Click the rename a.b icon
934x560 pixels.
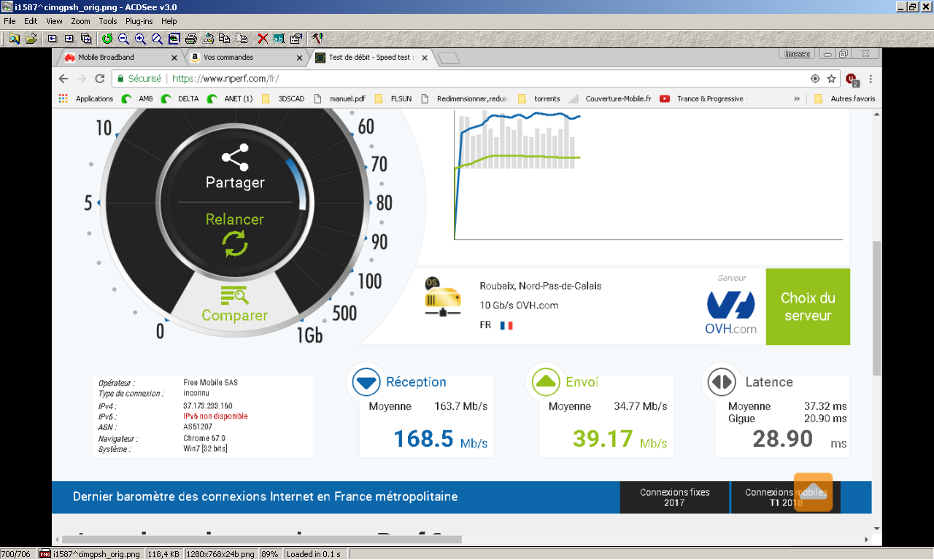coord(279,39)
